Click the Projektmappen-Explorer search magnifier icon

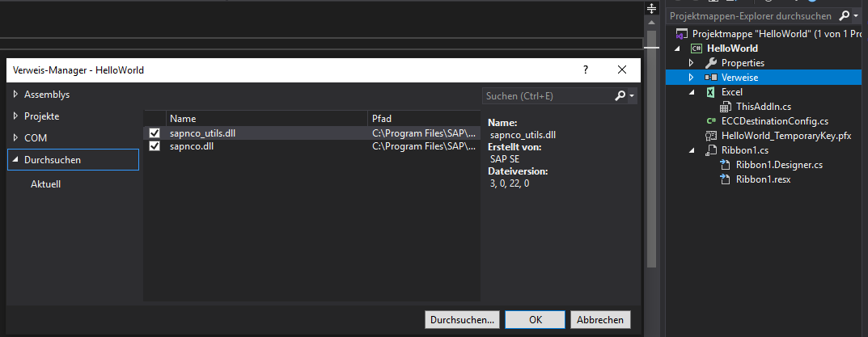(x=844, y=16)
